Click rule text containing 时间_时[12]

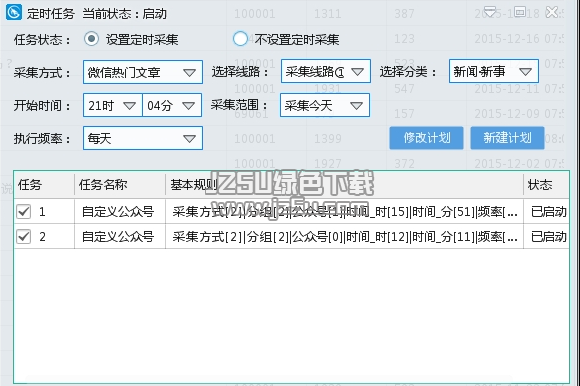click(345, 237)
